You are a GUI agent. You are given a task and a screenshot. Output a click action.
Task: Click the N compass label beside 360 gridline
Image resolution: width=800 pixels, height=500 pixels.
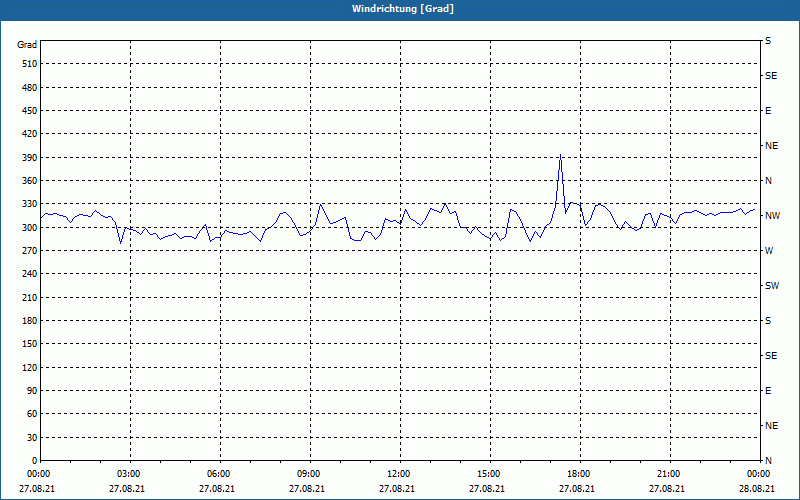(768, 181)
